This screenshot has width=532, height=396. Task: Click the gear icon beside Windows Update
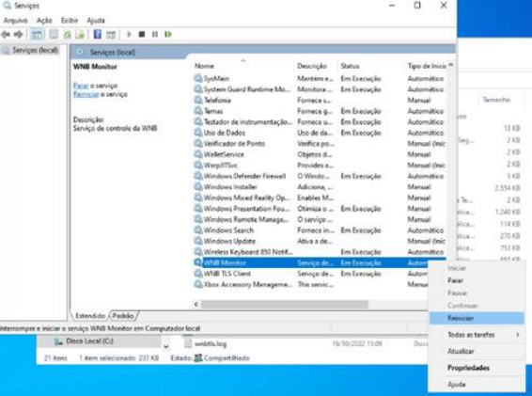(x=197, y=241)
